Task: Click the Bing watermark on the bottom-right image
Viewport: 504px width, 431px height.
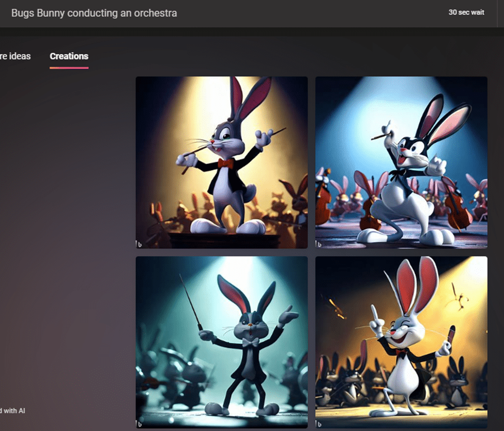Action: [319, 424]
